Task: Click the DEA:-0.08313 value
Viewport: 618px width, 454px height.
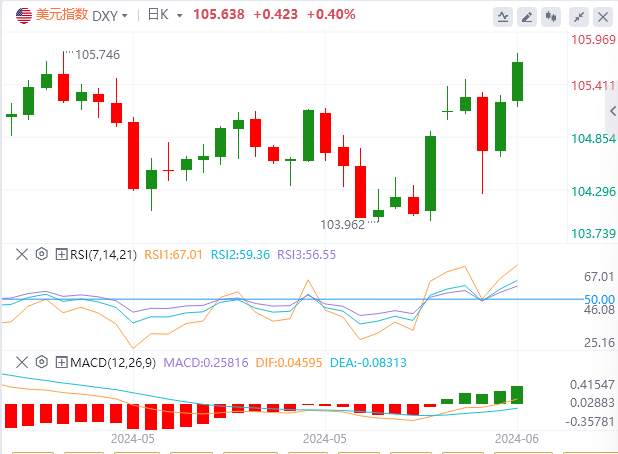Action: [368, 363]
